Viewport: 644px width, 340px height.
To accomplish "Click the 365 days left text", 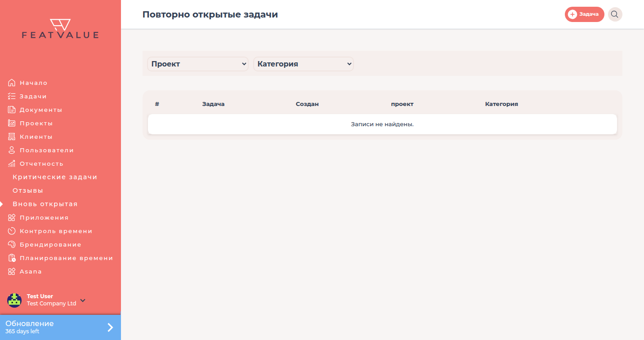I will [22, 331].
